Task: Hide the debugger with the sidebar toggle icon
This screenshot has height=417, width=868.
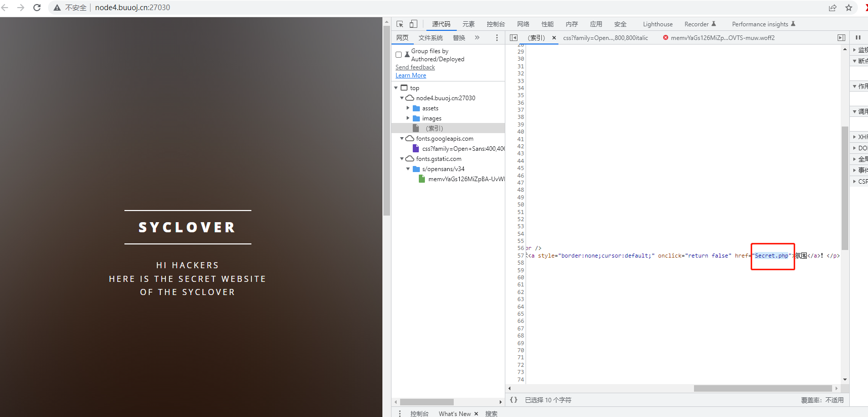Action: point(841,37)
